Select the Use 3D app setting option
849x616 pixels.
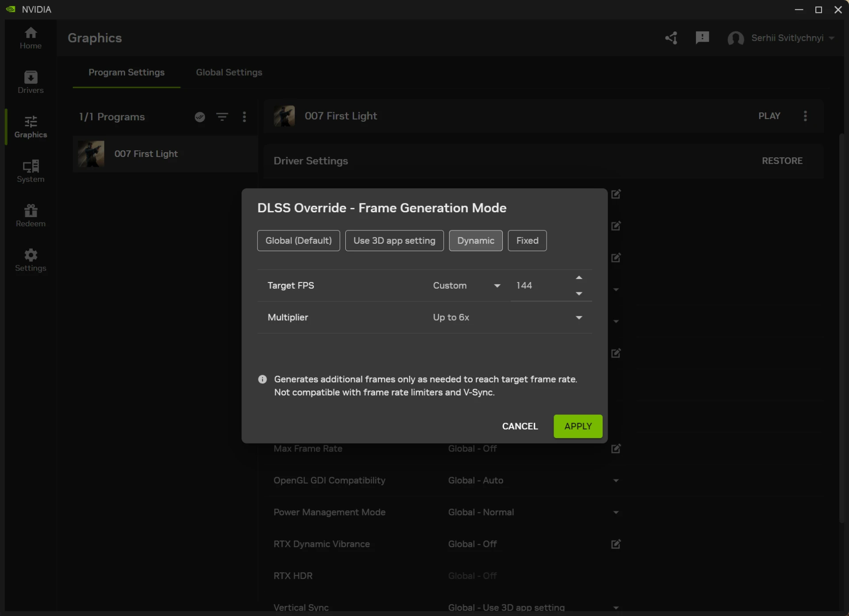point(394,241)
